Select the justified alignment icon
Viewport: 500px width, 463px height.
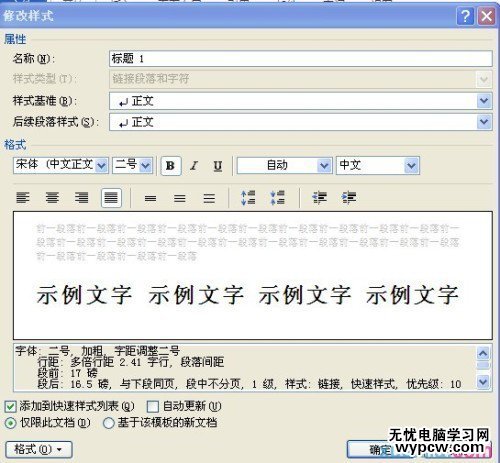point(111,198)
